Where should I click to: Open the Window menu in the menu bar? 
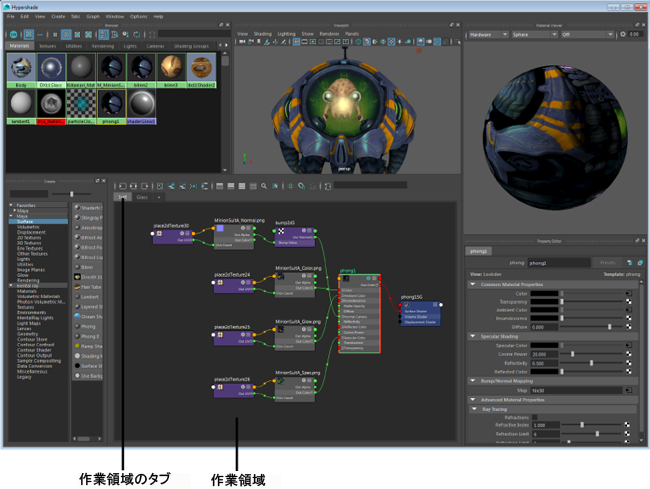[115, 17]
